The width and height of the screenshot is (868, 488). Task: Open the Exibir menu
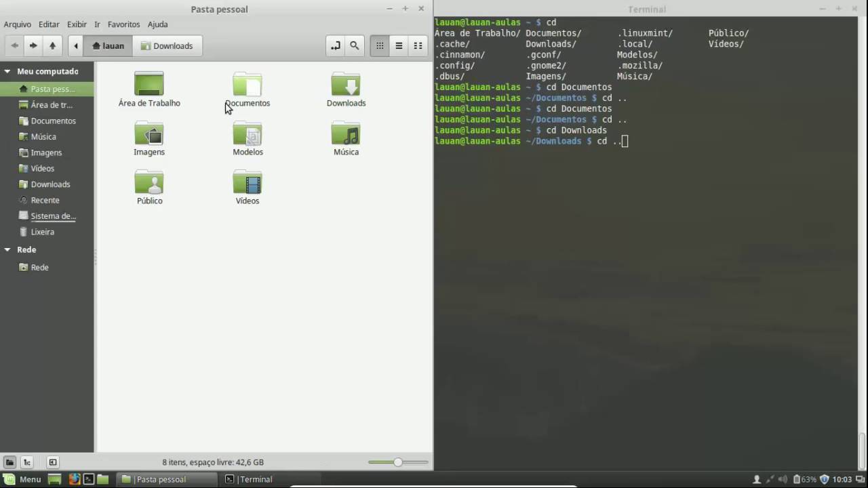pos(77,24)
